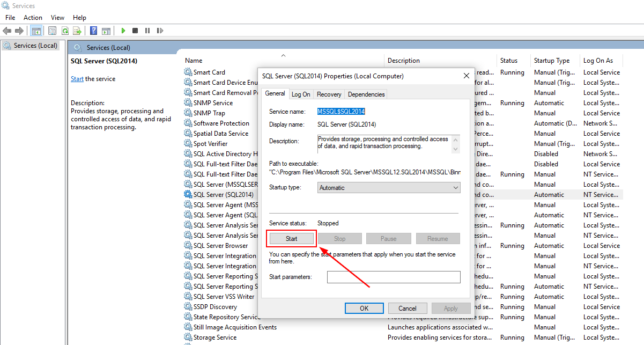
Task: Click the gear icon beside Spatial Data Service
Action: pyautogui.click(x=188, y=133)
